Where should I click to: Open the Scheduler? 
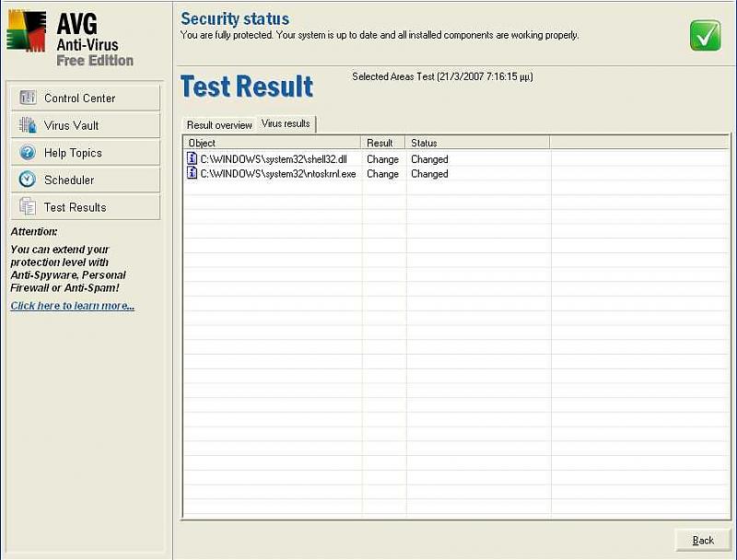coord(85,180)
